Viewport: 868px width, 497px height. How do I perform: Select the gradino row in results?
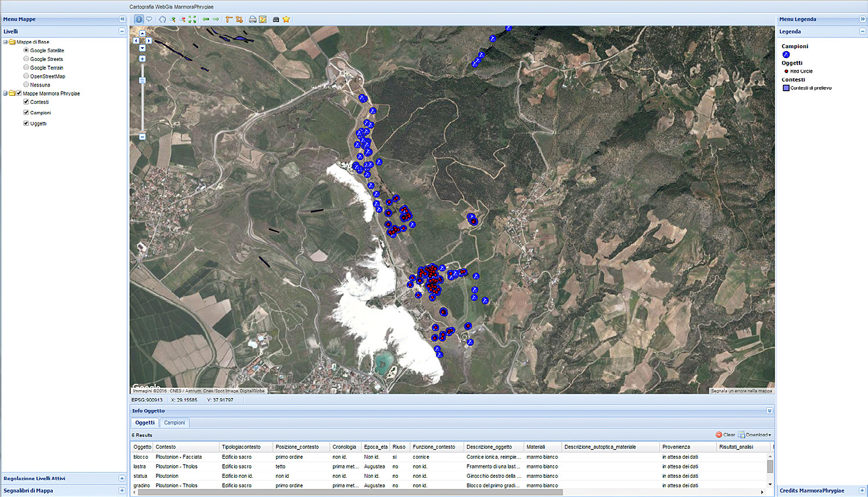point(449,485)
